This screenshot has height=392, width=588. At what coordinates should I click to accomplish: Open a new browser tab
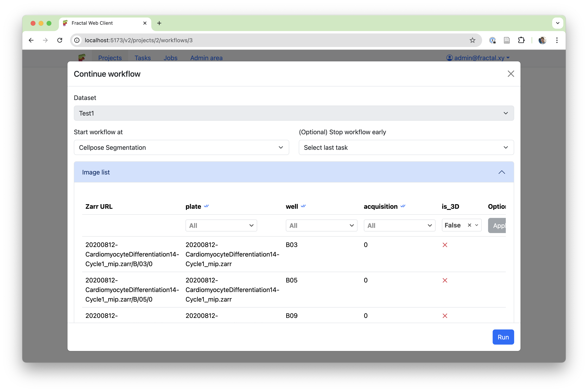tap(159, 23)
